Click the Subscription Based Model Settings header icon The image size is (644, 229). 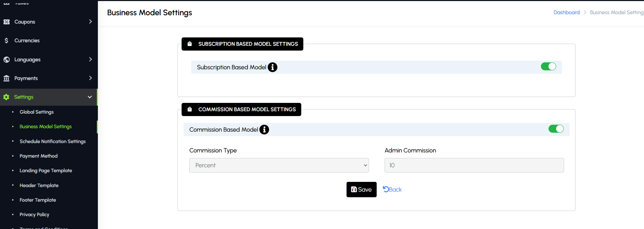[190, 44]
